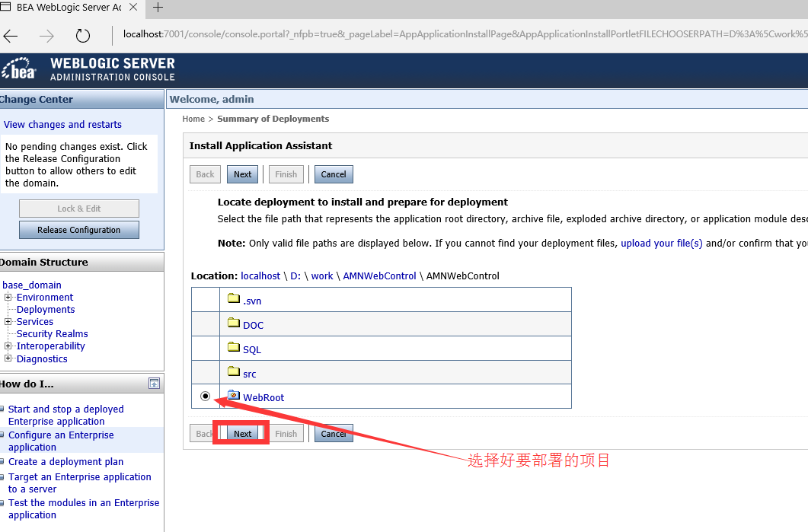The width and height of the screenshot is (808, 532).
Task: Open Diagnostics in Domain Structure
Action: pyautogui.click(x=42, y=359)
